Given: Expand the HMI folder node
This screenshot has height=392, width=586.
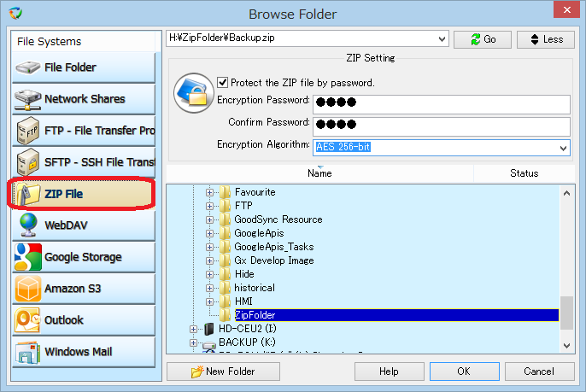Looking at the screenshot, I should 209,301.
